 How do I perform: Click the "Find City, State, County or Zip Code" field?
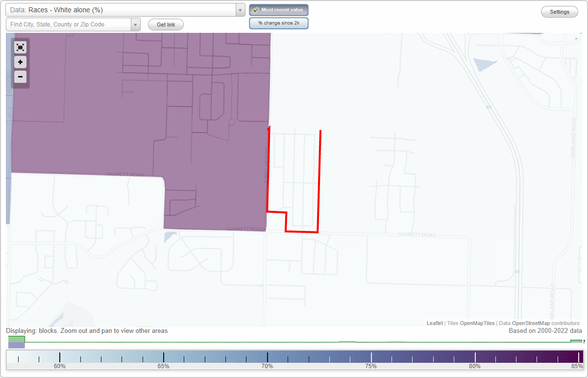69,24
